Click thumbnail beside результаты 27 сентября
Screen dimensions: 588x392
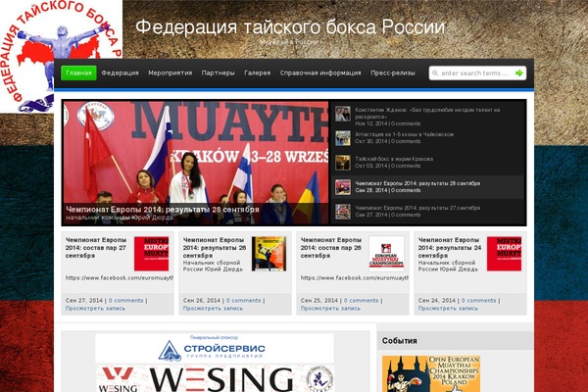(x=343, y=212)
